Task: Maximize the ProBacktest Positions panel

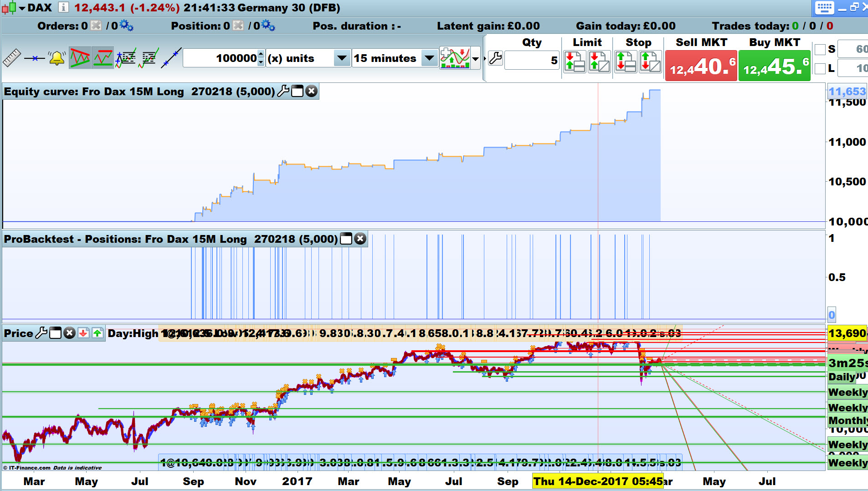Action: (x=346, y=239)
